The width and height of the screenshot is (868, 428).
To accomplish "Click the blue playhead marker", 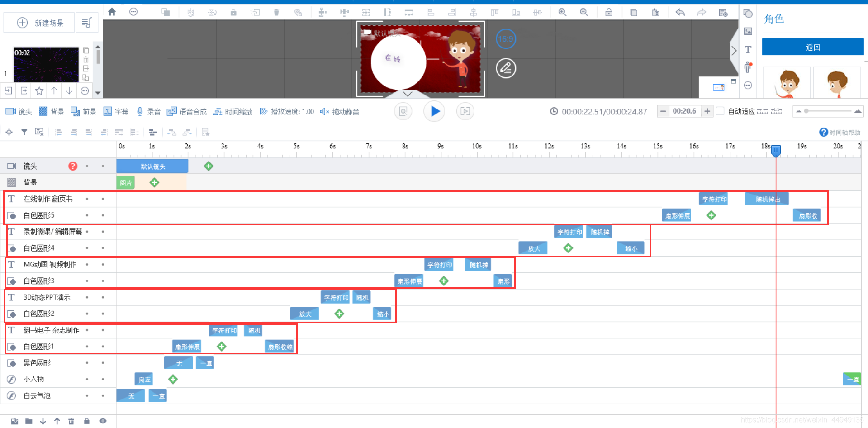I will [x=776, y=150].
